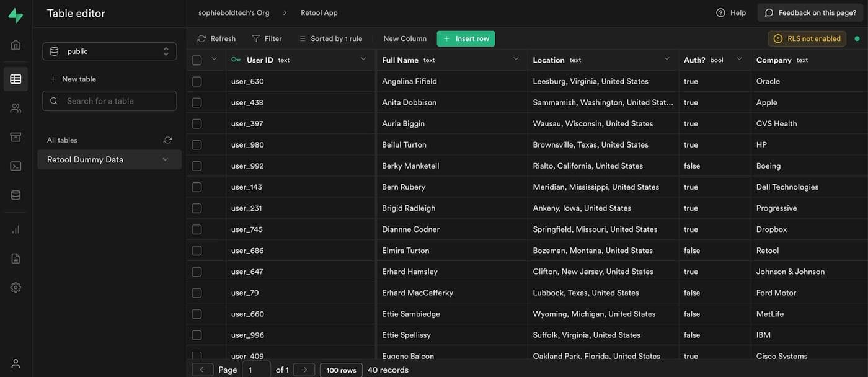The height and width of the screenshot is (377, 868).
Task: Check the box for user_630 row
Action: (x=197, y=81)
